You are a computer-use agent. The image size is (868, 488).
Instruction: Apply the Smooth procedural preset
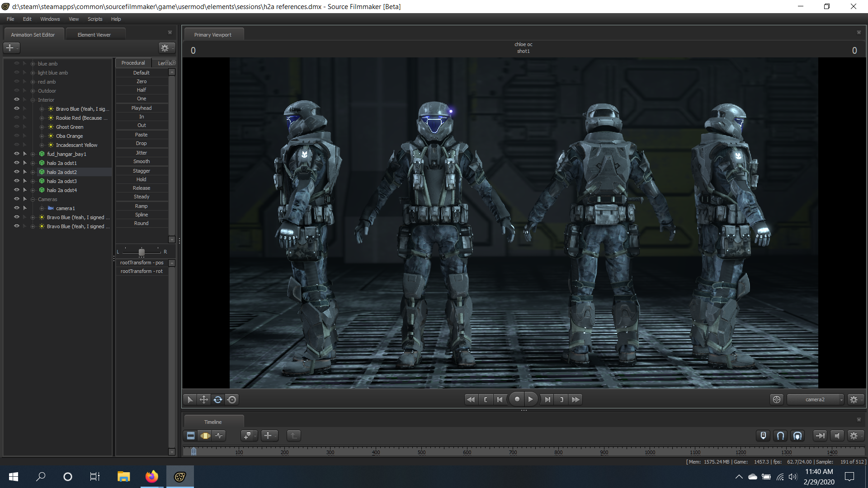142,161
